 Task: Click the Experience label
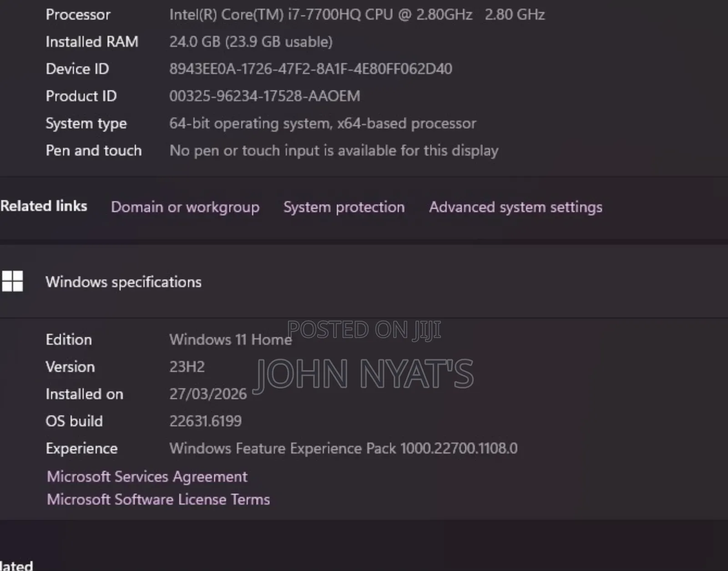[x=81, y=449]
